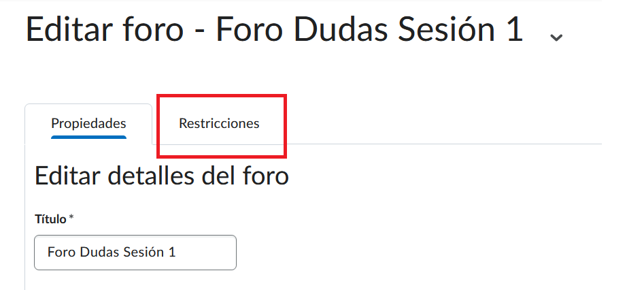644x290 pixels.
Task: Click the word 'Foro' inside the Título box
Action: (x=61, y=253)
